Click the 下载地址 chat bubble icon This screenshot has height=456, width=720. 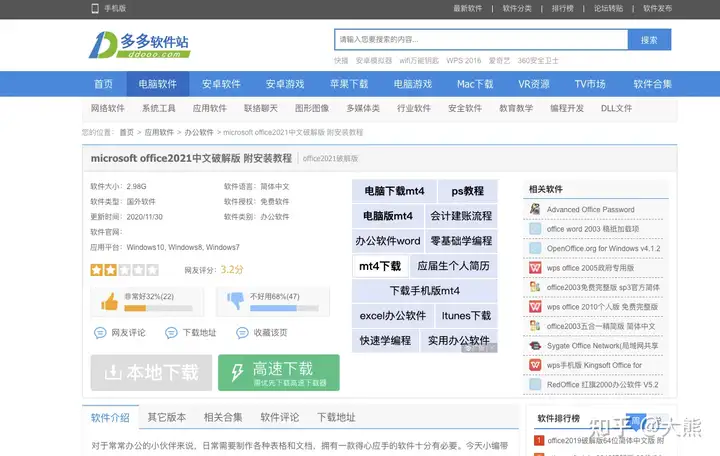(171, 333)
